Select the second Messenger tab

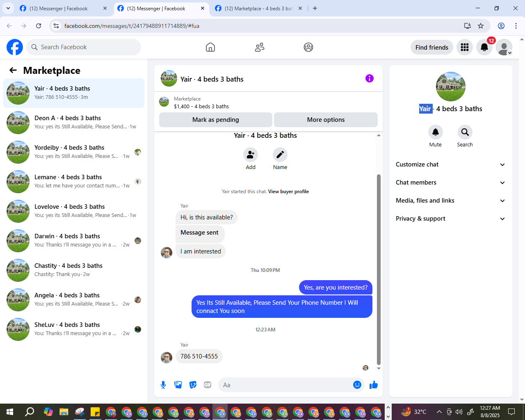pos(161,8)
